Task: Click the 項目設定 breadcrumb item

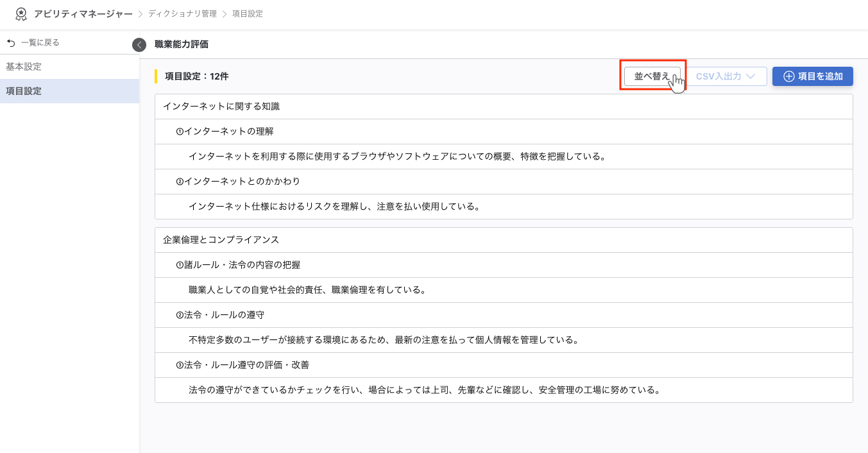Action: [x=247, y=13]
